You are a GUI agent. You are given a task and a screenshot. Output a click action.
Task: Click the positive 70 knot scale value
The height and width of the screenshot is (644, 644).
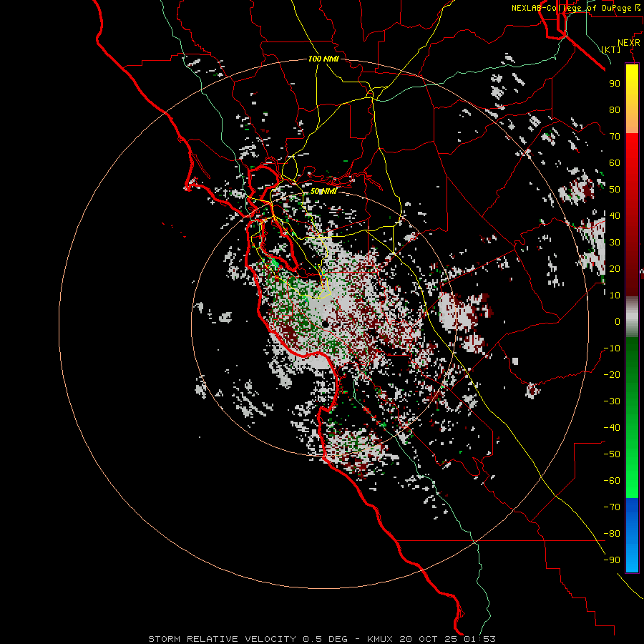point(615,137)
